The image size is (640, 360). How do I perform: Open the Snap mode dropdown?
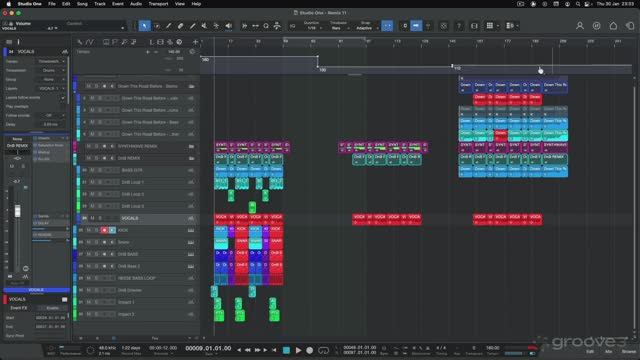[365, 28]
